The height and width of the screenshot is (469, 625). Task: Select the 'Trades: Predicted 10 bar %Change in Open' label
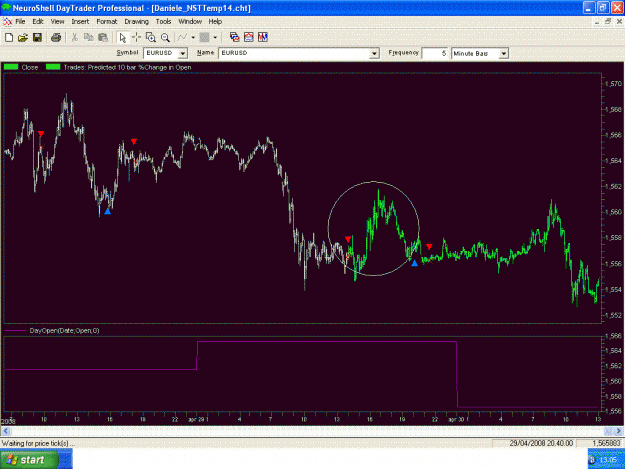(x=128, y=67)
